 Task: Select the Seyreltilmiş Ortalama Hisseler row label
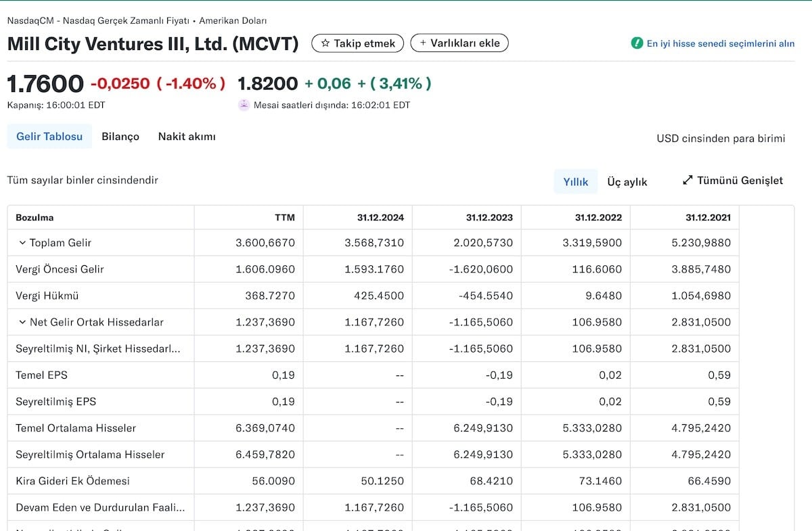90,454
